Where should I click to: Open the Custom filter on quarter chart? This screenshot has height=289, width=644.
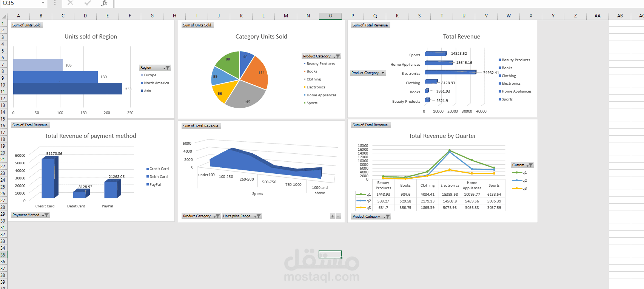tap(522, 165)
